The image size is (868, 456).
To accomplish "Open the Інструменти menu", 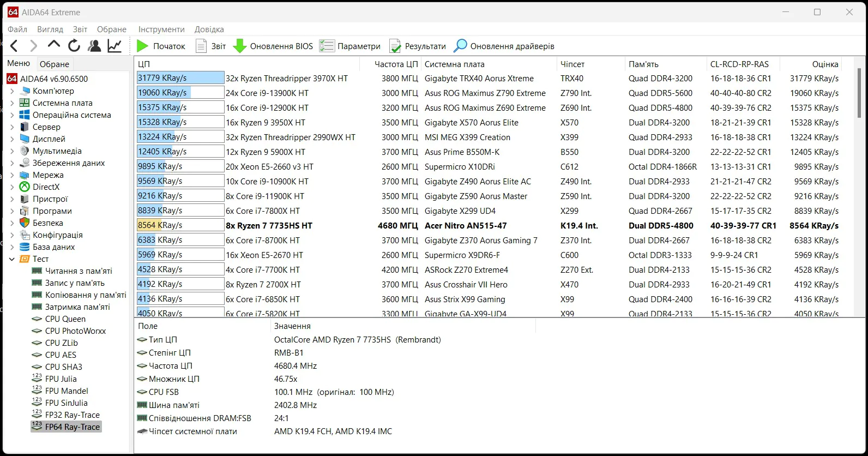I will point(161,29).
